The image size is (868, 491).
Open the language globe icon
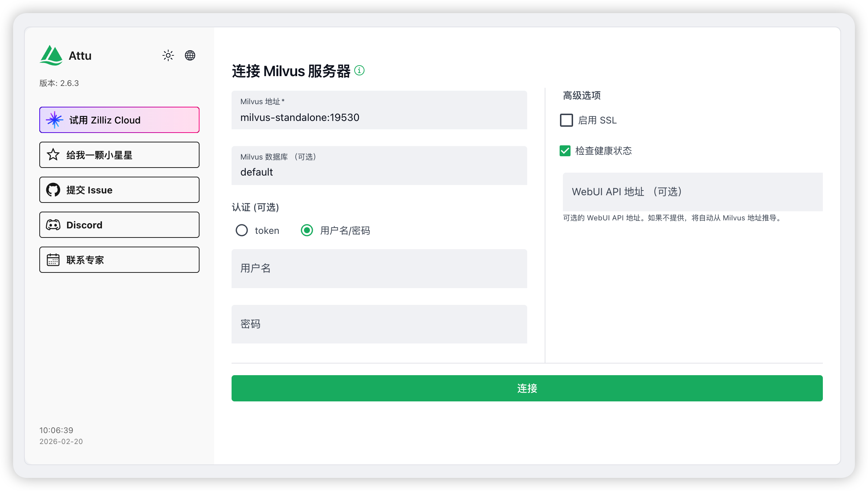(x=190, y=55)
